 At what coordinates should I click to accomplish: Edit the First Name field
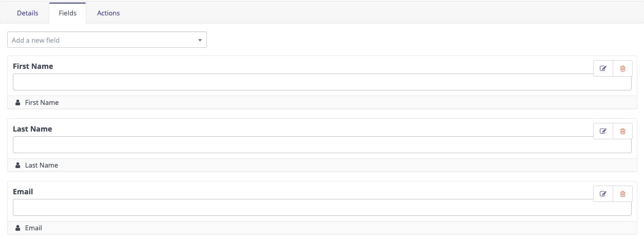pyautogui.click(x=603, y=68)
